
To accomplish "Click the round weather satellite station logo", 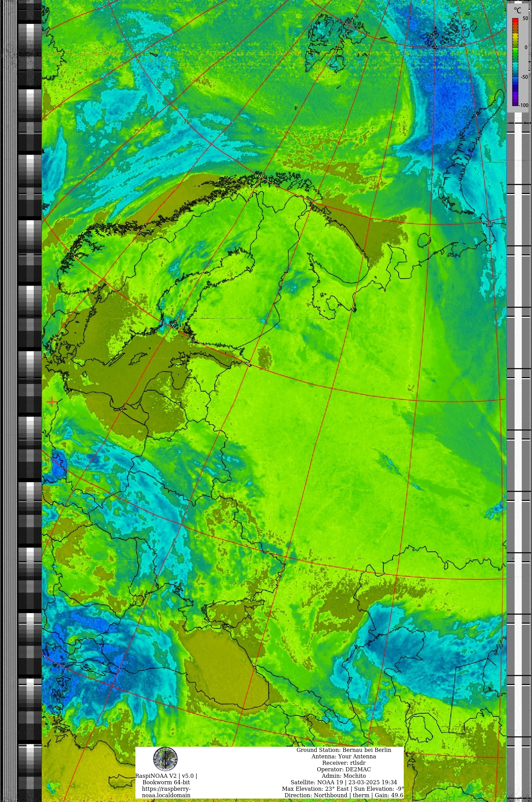I will (x=165, y=759).
